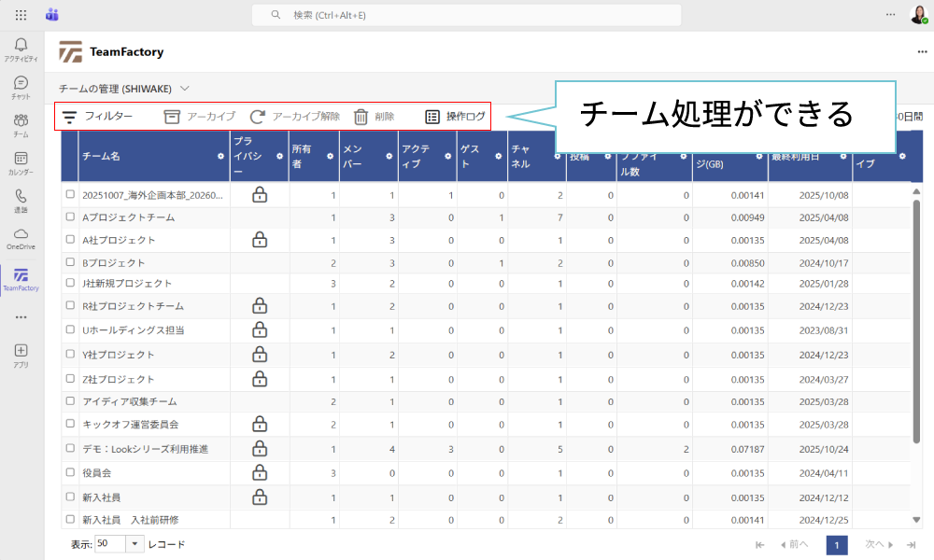This screenshot has height=560, width=934.
Task: Open OneDrive cloud icon in sidebar
Action: pyautogui.click(x=21, y=234)
